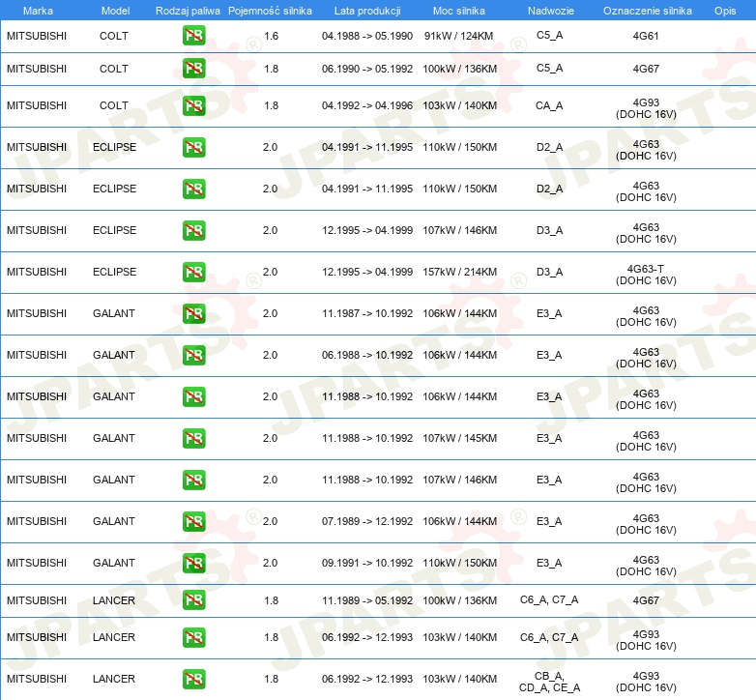Viewport: 756px width, 700px height.
Task: Click the Rodzaj paliwa column header
Action: tap(188, 10)
